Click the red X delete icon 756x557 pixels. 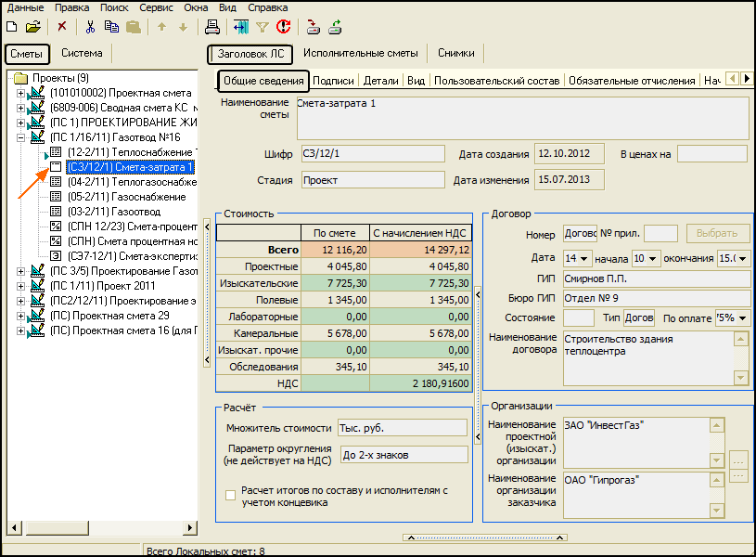click(62, 28)
